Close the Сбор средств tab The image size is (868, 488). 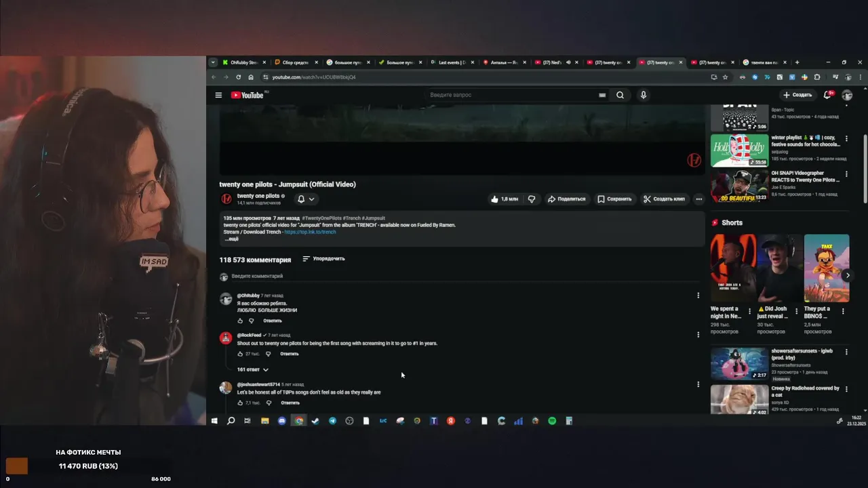[316, 62]
